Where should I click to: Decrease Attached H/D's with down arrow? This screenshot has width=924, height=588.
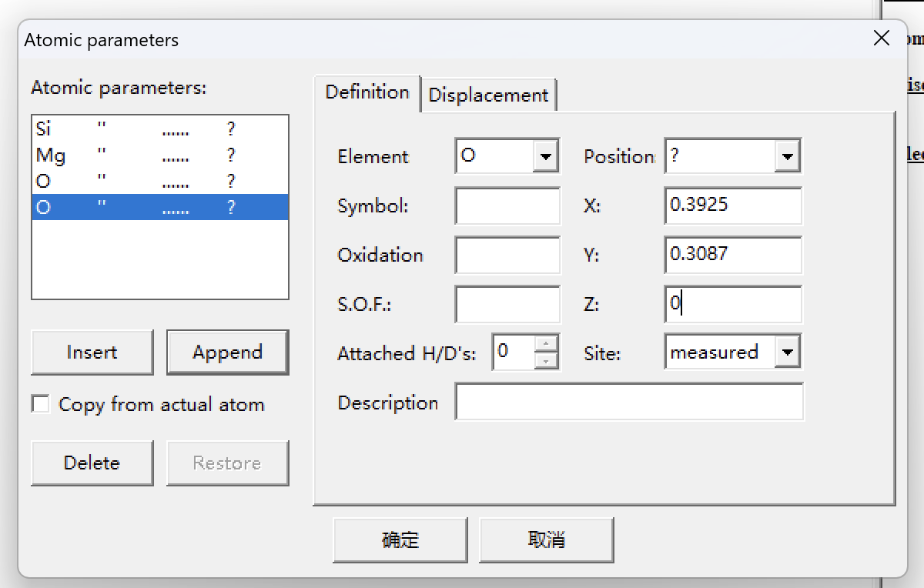click(546, 360)
